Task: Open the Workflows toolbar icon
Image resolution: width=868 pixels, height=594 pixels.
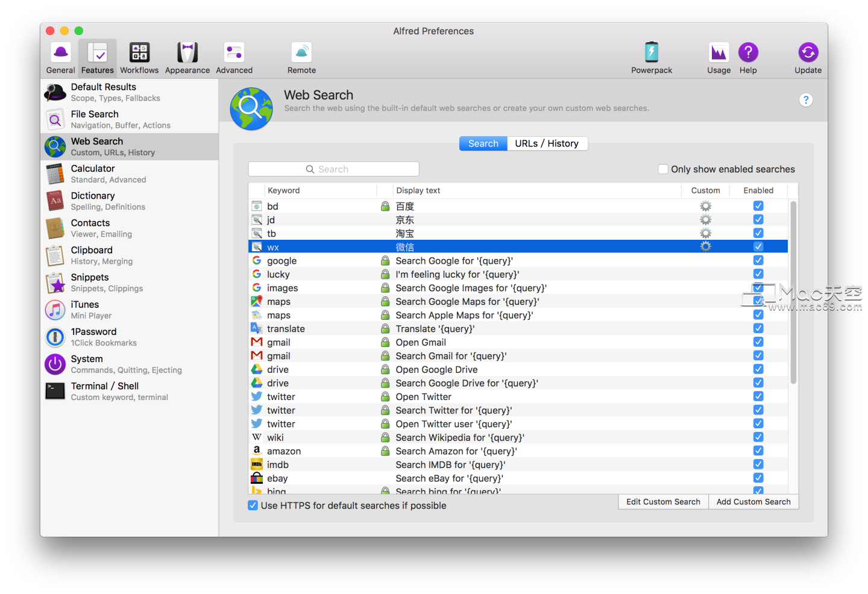Action: click(139, 58)
